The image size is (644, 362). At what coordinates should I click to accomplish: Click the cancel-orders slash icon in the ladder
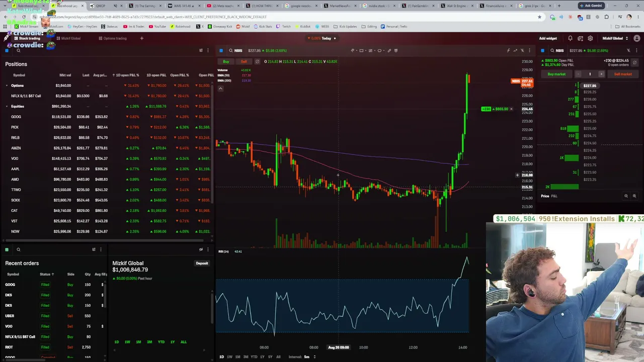[634, 62]
